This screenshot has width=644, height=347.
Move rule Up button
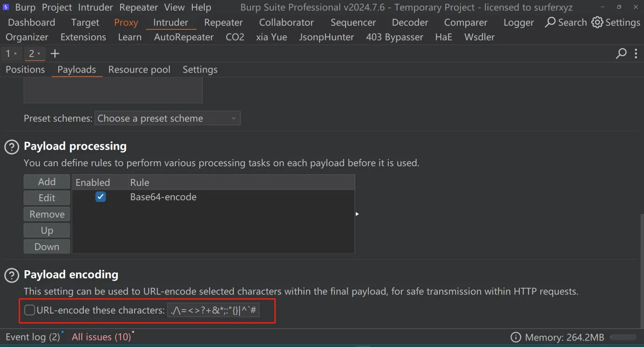(x=47, y=231)
